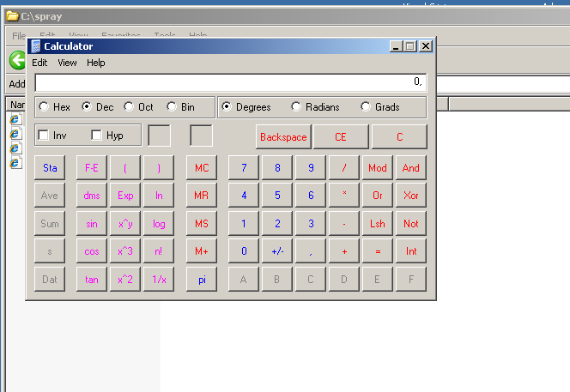This screenshot has height=392, width=570.
Task: Switch to Bin number system
Action: [173, 107]
